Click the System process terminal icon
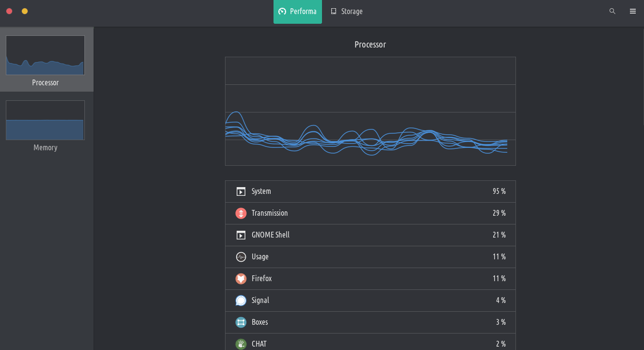 coord(241,191)
